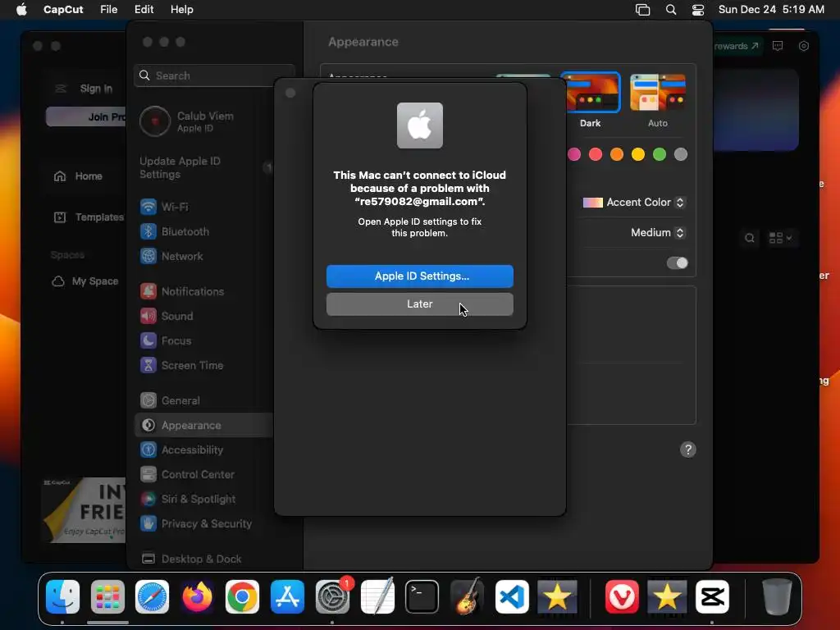Click the CapCut settings gear icon
Screen dimensions: 840x630
click(804, 46)
